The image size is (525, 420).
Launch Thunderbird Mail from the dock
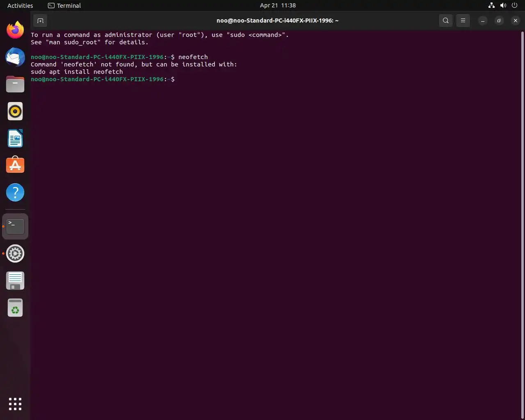point(15,57)
